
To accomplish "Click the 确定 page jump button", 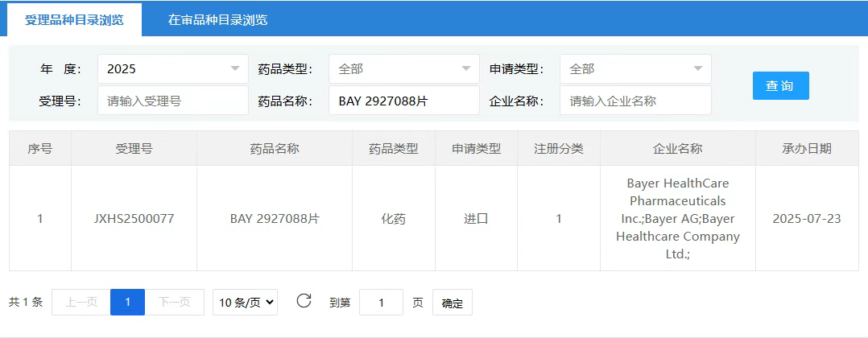I will (x=452, y=303).
